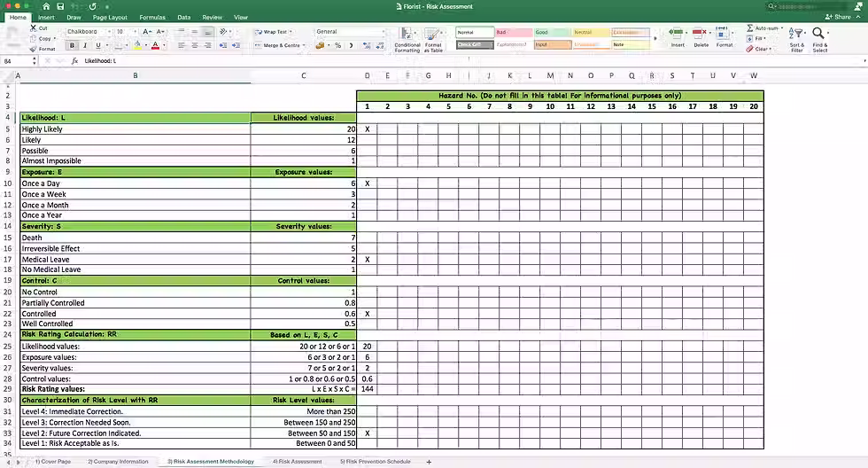The height and width of the screenshot is (468, 868).
Task: Open the fill colour dropdown arrow
Action: 145,45
